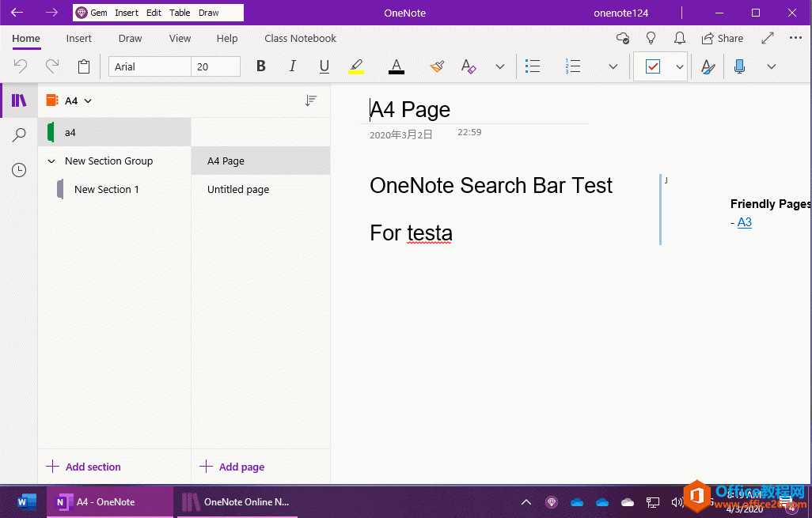
Task: Open the tag options dropdown arrow
Action: pyautogui.click(x=678, y=66)
